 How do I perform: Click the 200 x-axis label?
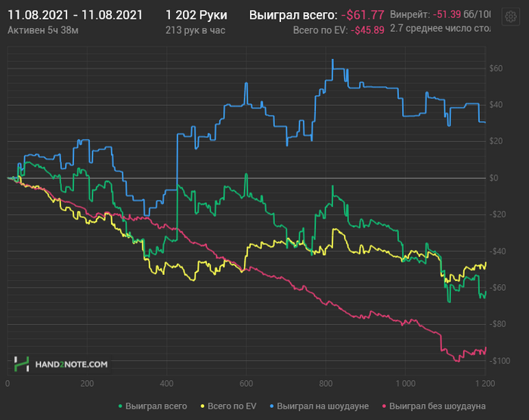pos(87,384)
